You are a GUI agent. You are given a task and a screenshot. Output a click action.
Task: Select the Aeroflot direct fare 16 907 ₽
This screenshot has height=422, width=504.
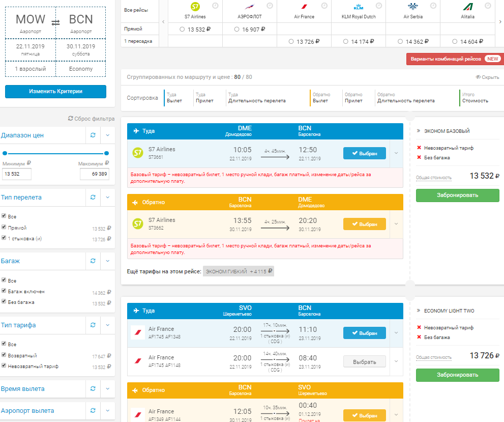click(237, 29)
